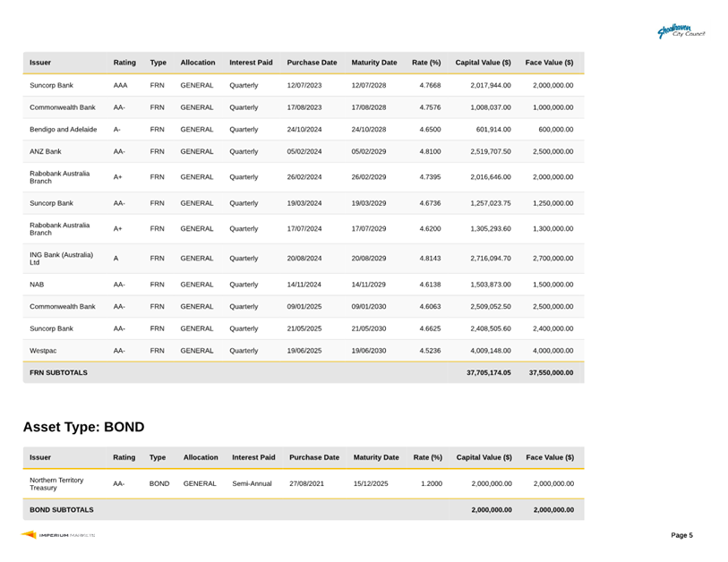Select the AAA rating for Suncorp Bank

(x=121, y=85)
